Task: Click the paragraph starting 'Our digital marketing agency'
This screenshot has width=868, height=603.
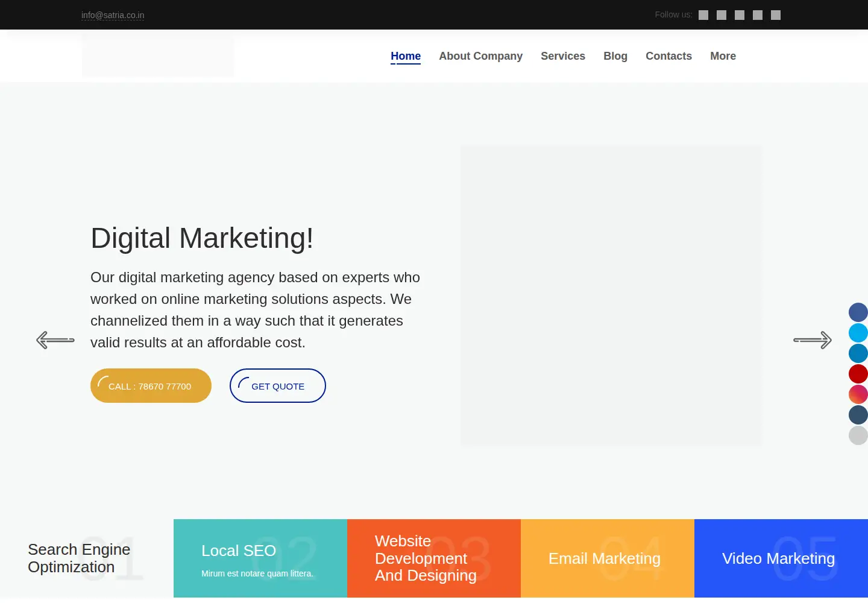Action: point(256,310)
